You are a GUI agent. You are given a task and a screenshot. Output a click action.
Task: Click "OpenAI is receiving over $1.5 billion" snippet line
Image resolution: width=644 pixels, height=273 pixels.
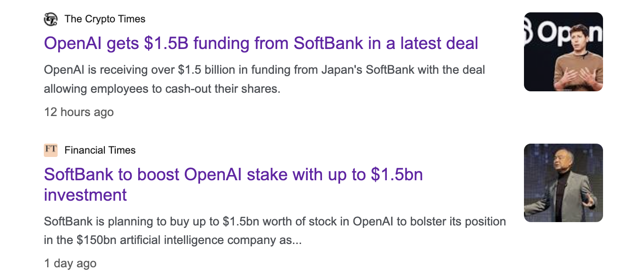tap(264, 70)
